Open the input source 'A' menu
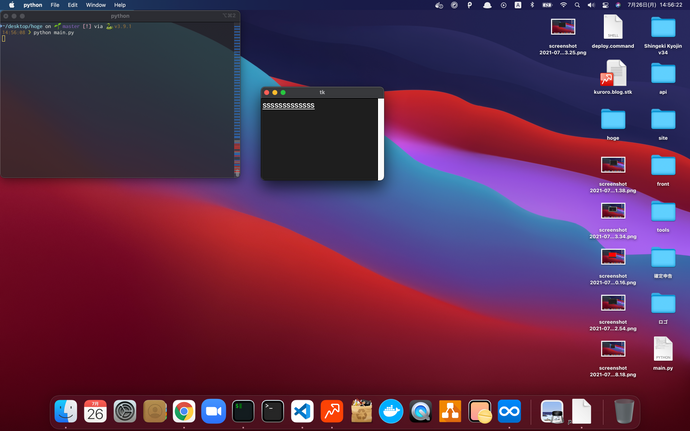This screenshot has width=690, height=431. (518, 5)
